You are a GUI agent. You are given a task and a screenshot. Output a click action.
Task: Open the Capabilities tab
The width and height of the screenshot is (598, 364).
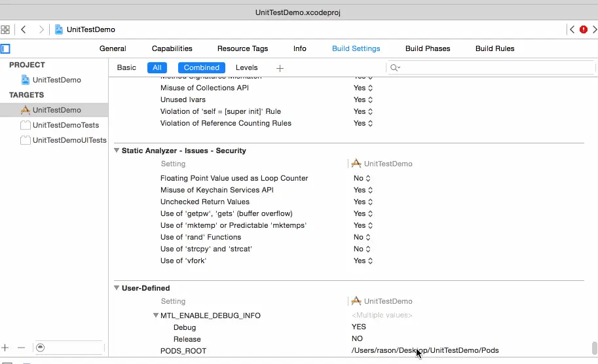(172, 48)
